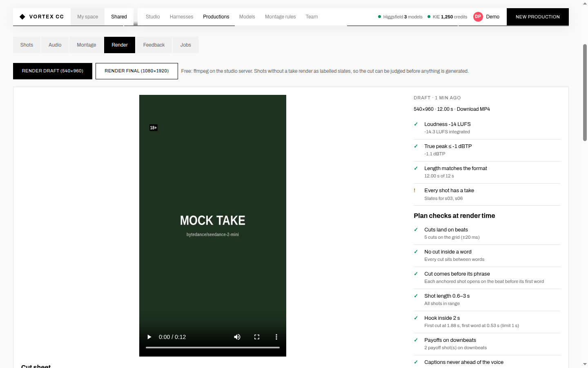
Task: Open the Shots tab
Action: pos(27,45)
